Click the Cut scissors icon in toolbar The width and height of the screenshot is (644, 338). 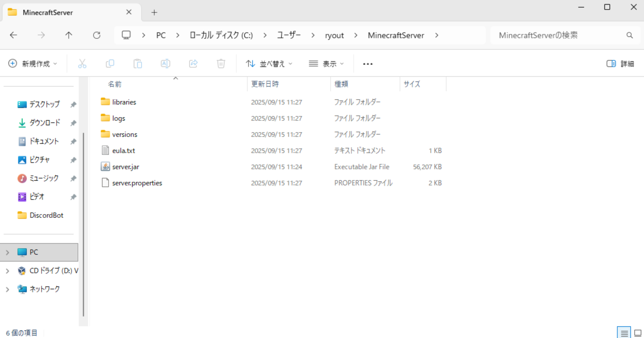(82, 64)
